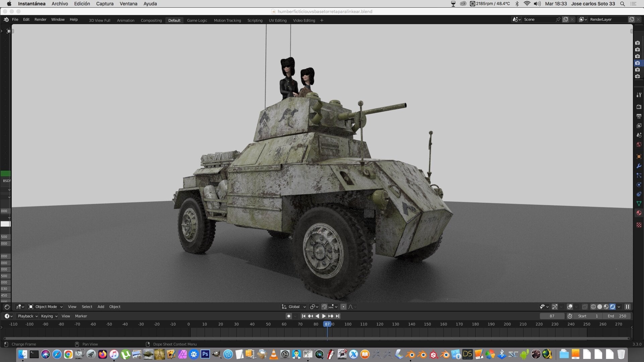The height and width of the screenshot is (362, 644).
Task: Switch to Wireframe viewport shading
Action: click(x=593, y=307)
